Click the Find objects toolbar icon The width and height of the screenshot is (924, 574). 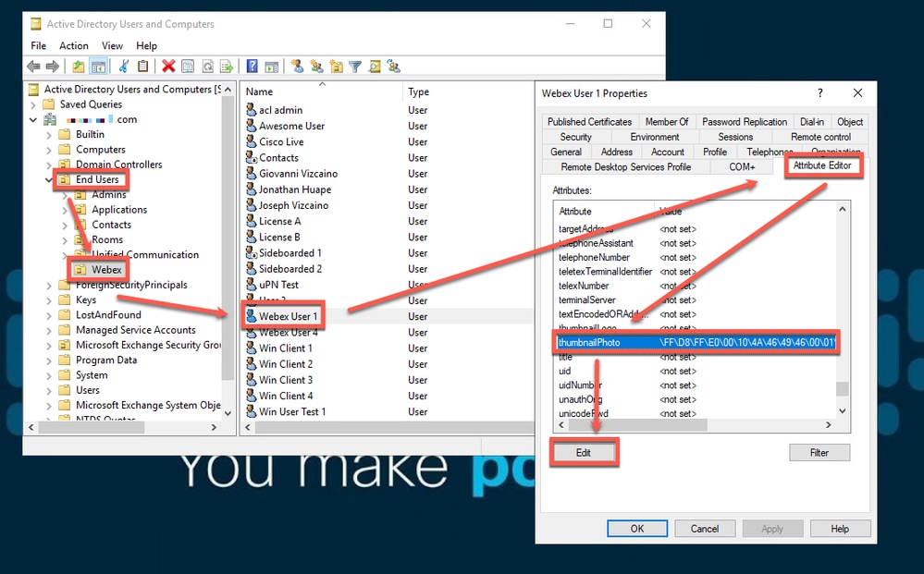(375, 67)
